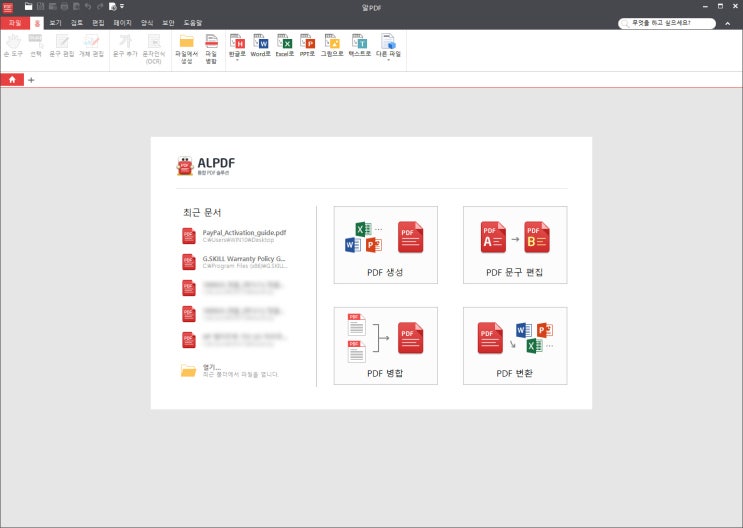The height and width of the screenshot is (528, 743).
Task: Switch to the 편집 (Edit) ribbon tab
Action: (98, 23)
